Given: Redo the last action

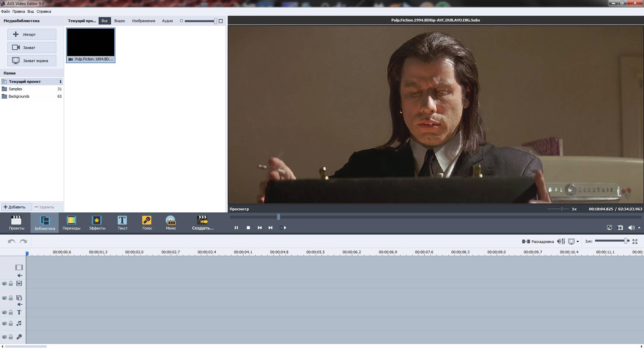Looking at the screenshot, I should coord(23,241).
